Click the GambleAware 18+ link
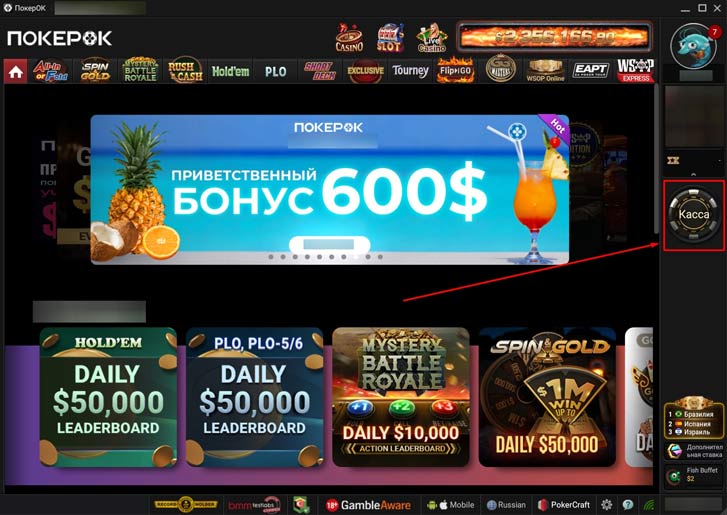This screenshot has height=515, width=727. [368, 505]
